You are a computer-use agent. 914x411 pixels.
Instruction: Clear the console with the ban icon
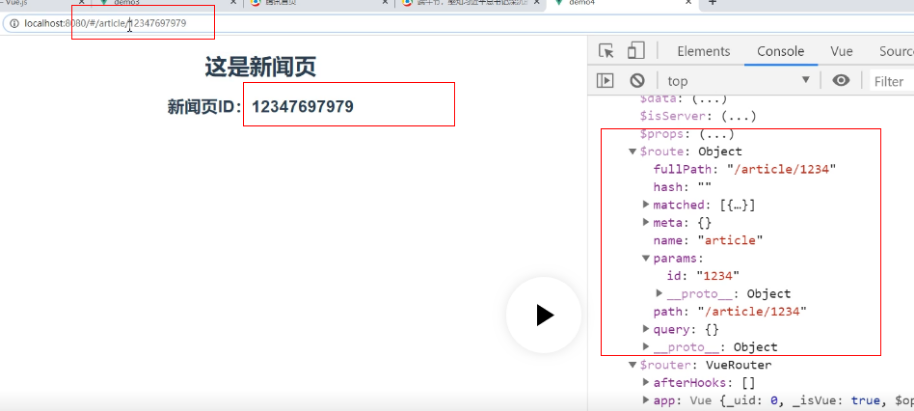(637, 81)
